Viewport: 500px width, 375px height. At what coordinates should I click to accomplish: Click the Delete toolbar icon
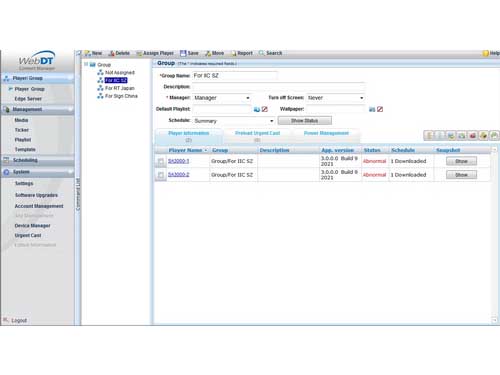click(111, 53)
